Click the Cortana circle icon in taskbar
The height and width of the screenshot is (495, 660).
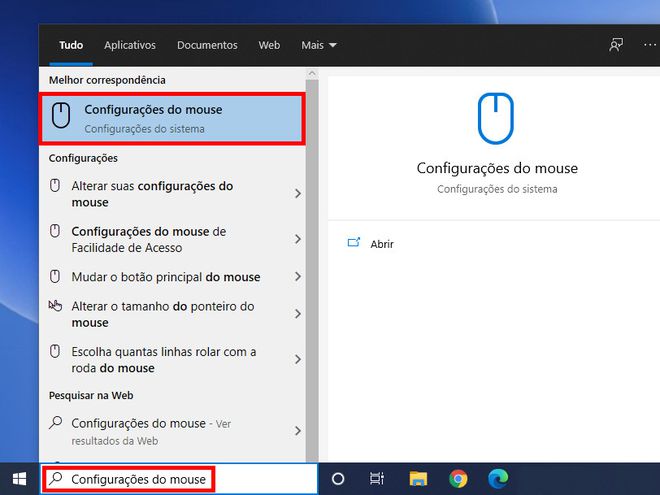(338, 479)
